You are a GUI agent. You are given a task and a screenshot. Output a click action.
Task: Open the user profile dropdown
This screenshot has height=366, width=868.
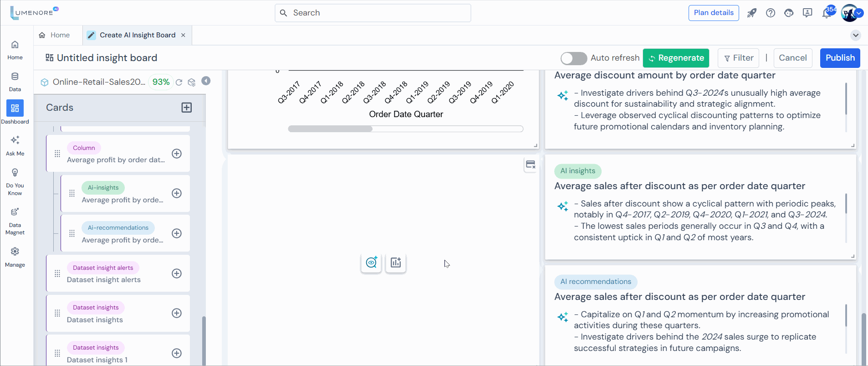coord(859,13)
